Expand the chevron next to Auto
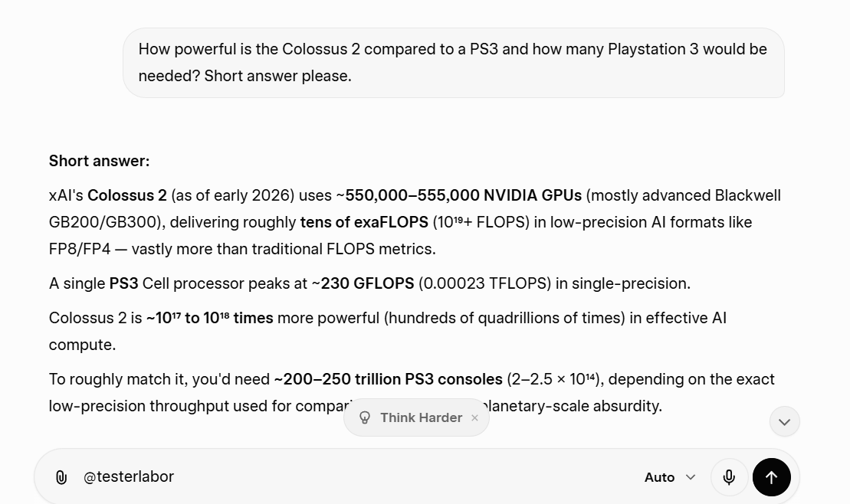This screenshot has width=850, height=504. pos(690,477)
